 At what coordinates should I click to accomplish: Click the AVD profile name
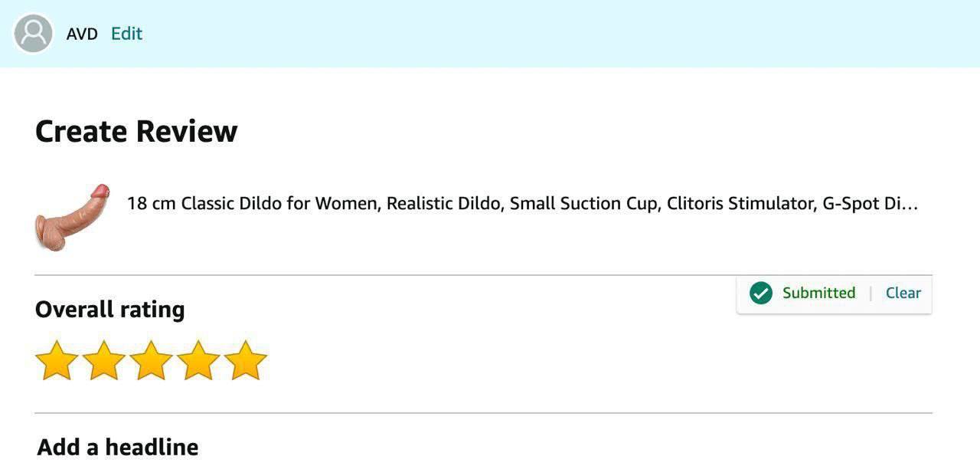click(82, 34)
